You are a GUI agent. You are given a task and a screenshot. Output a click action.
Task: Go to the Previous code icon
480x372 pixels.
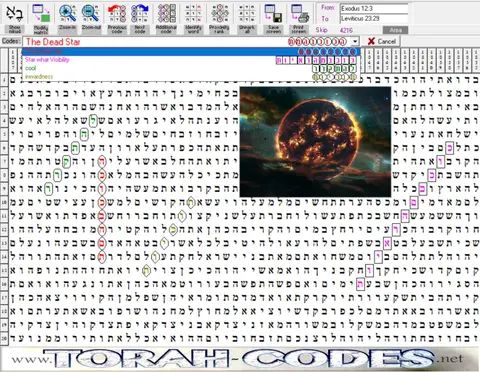click(x=117, y=13)
